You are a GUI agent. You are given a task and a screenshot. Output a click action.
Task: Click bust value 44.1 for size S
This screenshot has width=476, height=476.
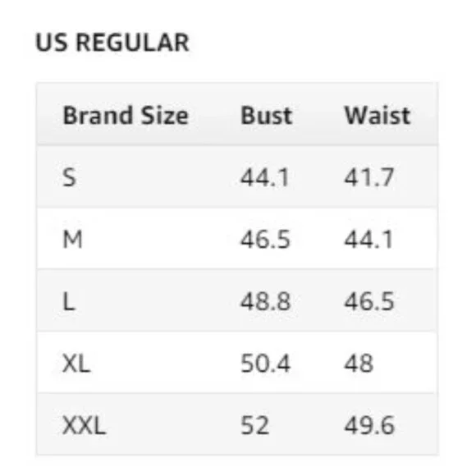click(265, 177)
